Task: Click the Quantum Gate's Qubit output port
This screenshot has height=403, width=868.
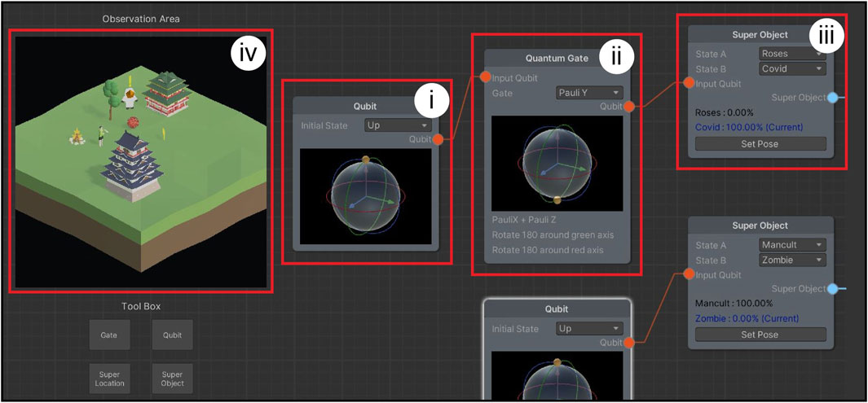Action: tap(629, 107)
